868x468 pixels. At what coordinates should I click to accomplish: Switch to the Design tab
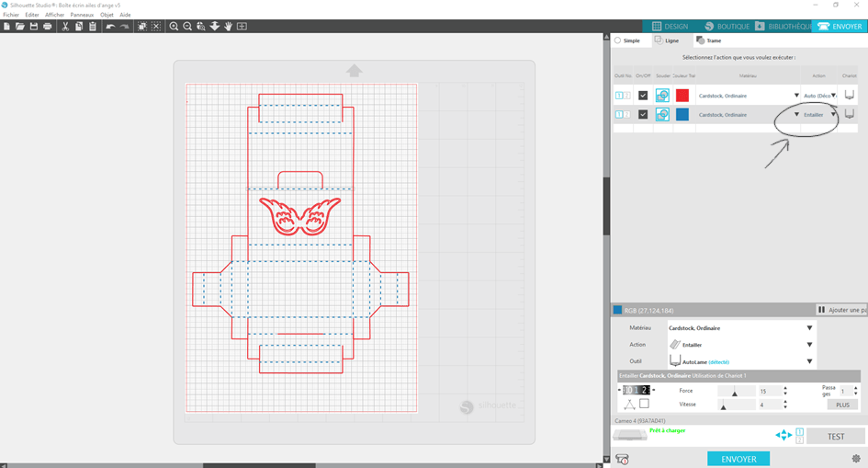[x=669, y=27]
